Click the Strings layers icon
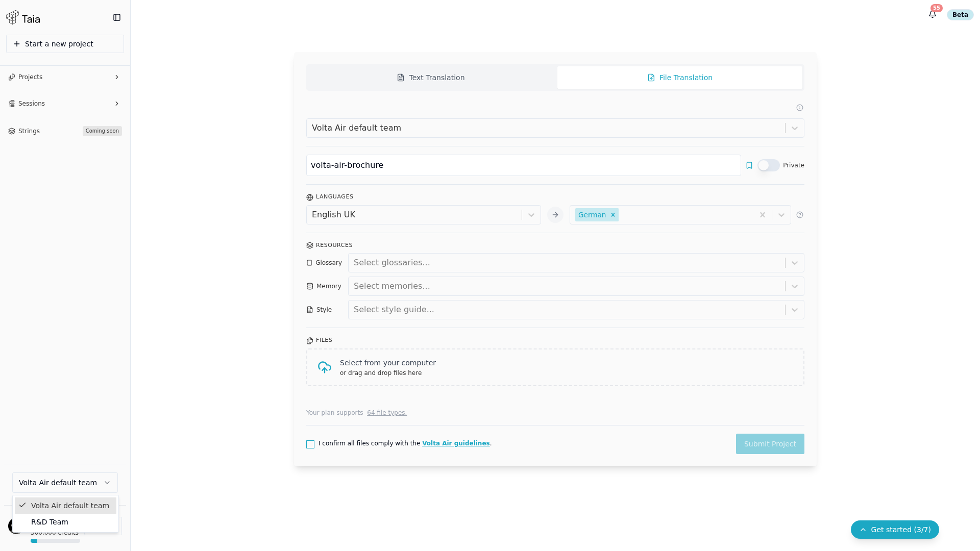This screenshot has height=551, width=980. coord(12,131)
